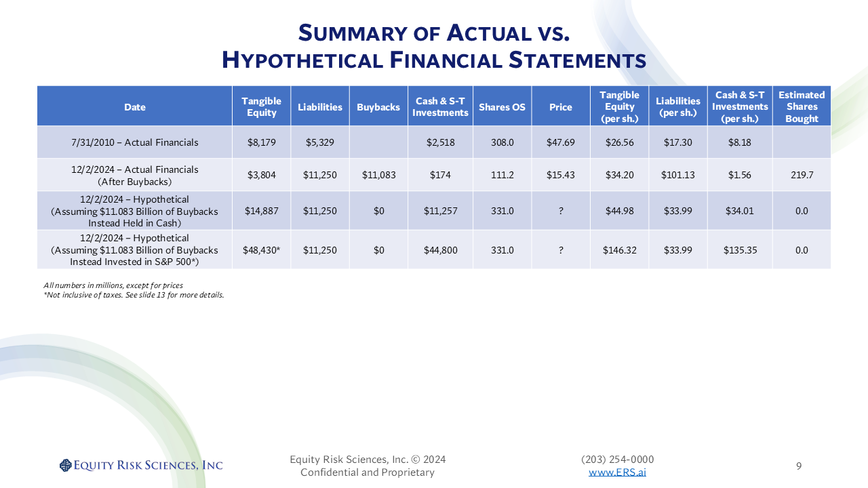Open the www.ERS.ai link
This screenshot has width=868, height=488.
617,472
